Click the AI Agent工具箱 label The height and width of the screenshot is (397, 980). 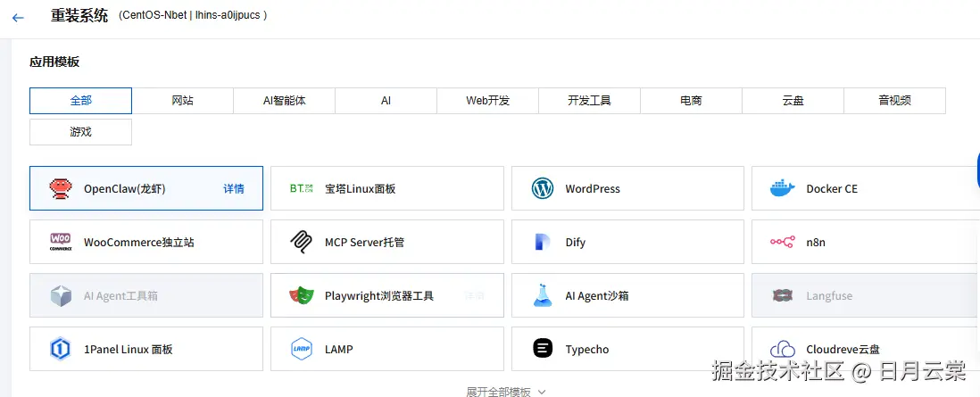[x=120, y=295]
